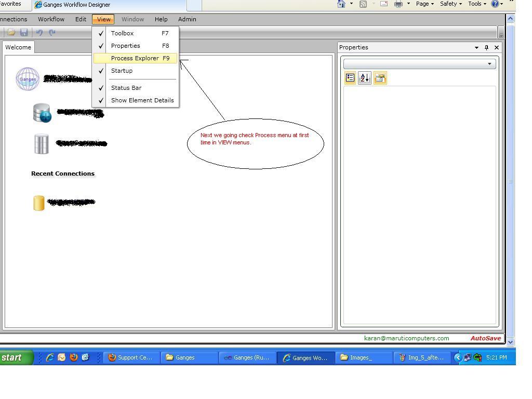Click browser scrollbar down arrow
This screenshot has height=399, width=532.
(x=511, y=342)
